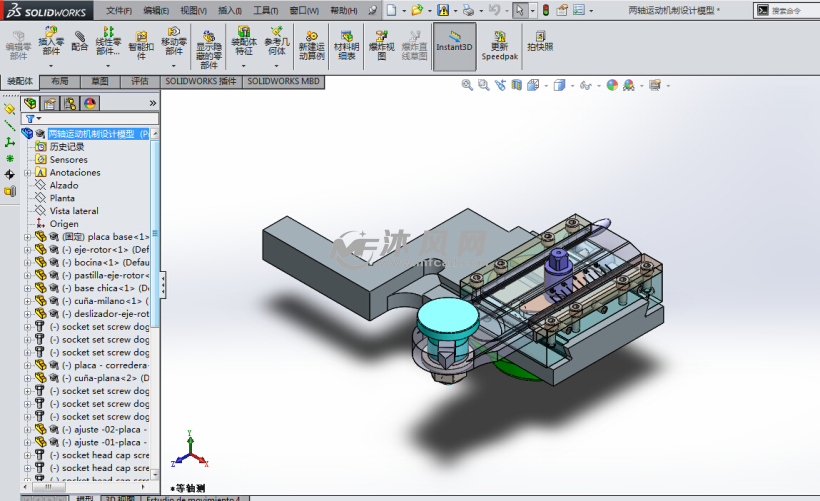Click the search commands input box
This screenshot has height=501, width=820.
tap(790, 10)
